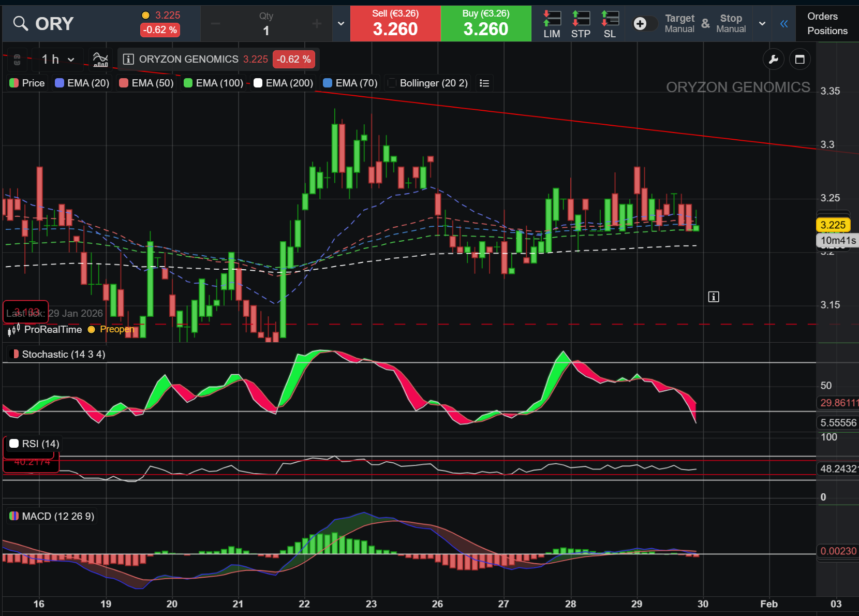Select the STP stop order icon

[581, 24]
